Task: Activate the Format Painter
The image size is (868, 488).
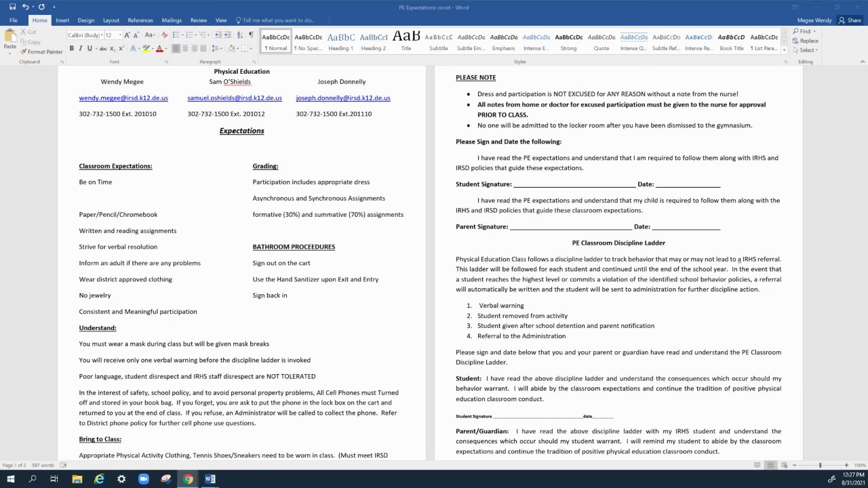Action: point(41,52)
